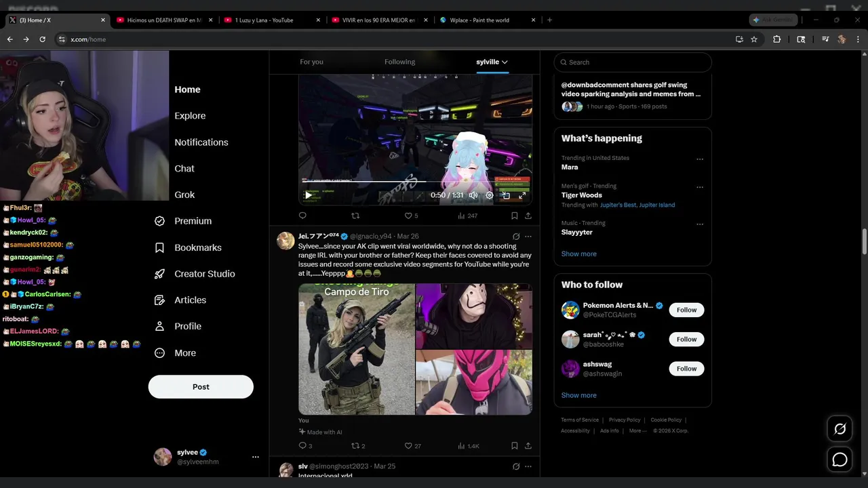
Task: Reply to the video post with 247 views
Action: [x=302, y=216]
